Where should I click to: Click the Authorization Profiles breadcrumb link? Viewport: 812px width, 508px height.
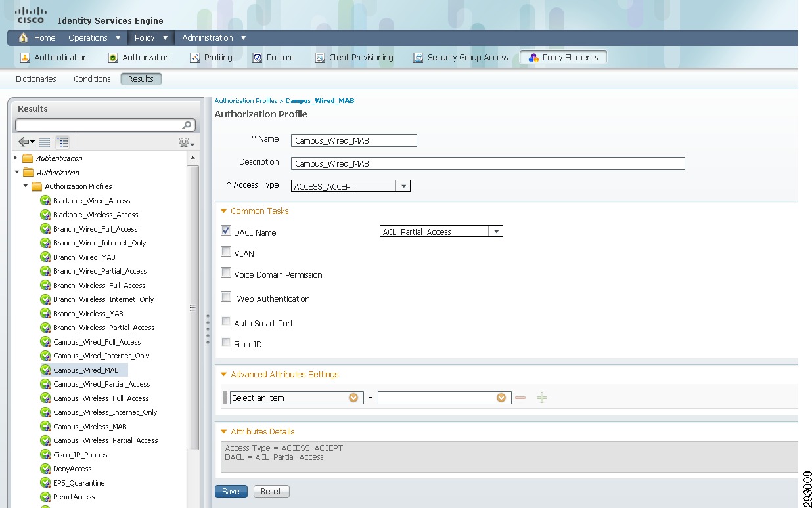pos(246,101)
